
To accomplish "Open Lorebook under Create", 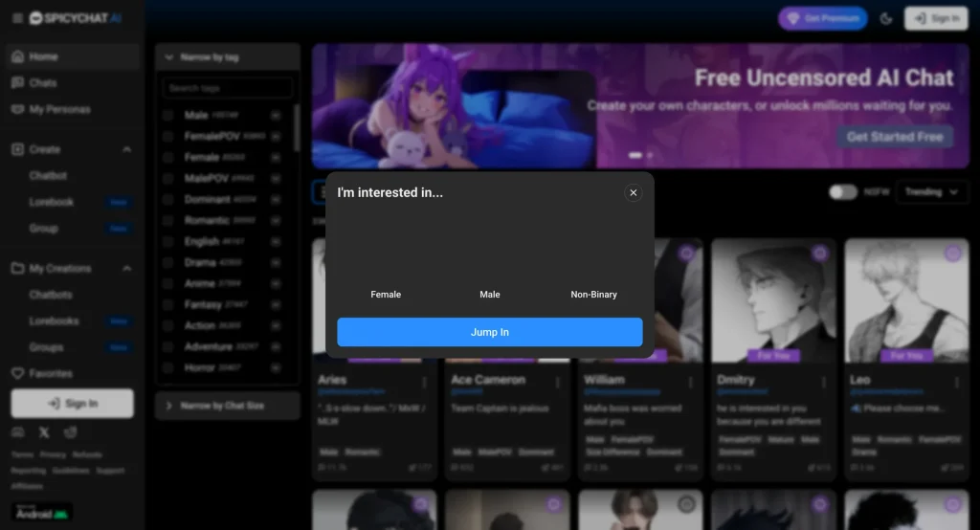I will coord(52,202).
